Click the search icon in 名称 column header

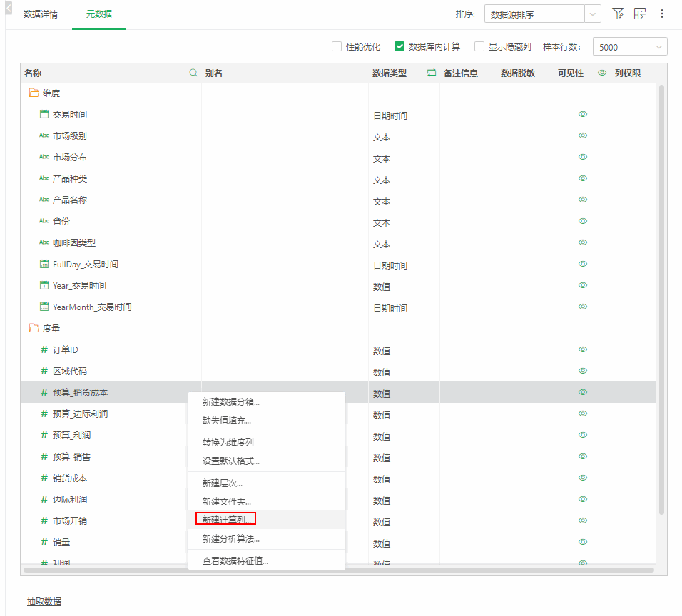[193, 73]
